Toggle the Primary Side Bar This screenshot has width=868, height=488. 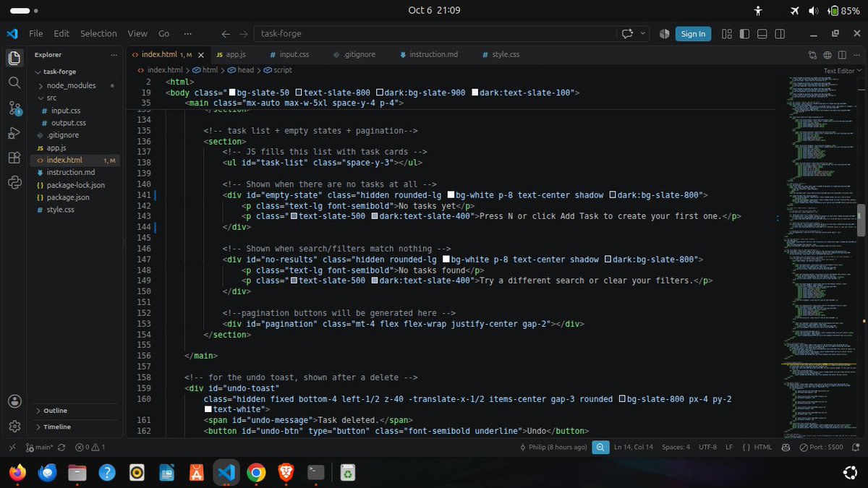(744, 33)
